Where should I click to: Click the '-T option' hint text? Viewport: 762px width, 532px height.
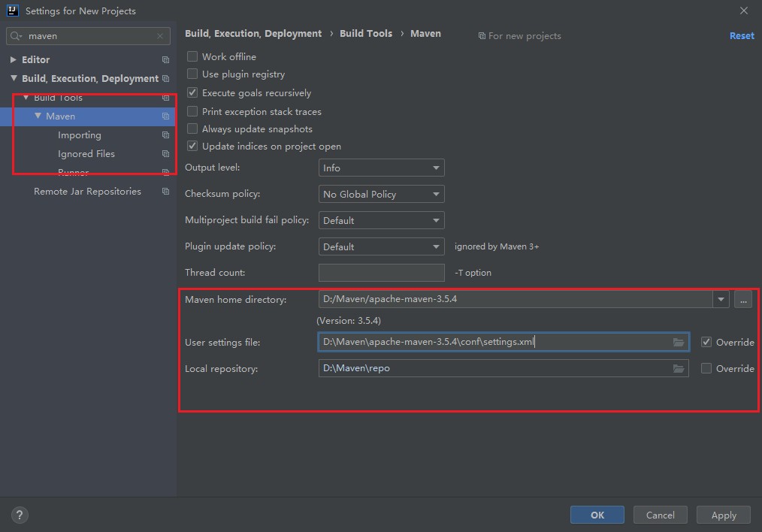(x=473, y=273)
